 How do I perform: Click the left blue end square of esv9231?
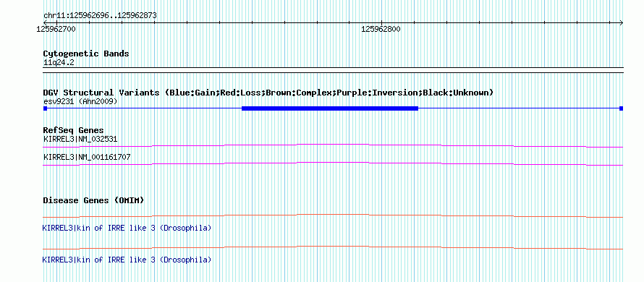coord(45,108)
